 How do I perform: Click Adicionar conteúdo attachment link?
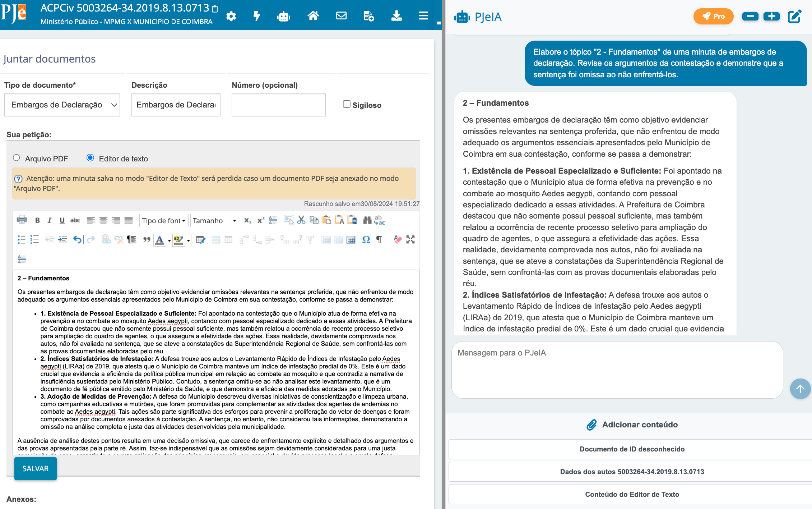(x=632, y=425)
